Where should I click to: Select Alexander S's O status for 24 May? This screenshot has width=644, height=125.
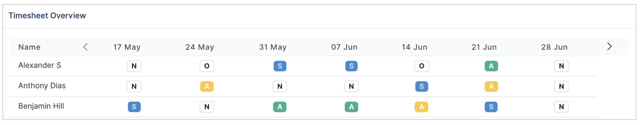pyautogui.click(x=207, y=66)
